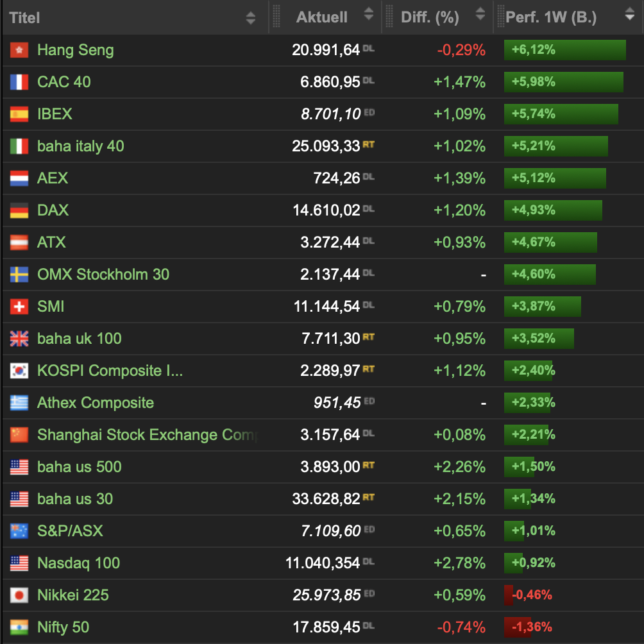This screenshot has height=644, width=644.
Task: Grab the drag handle left of Diff. (%) header
Action: point(389,17)
